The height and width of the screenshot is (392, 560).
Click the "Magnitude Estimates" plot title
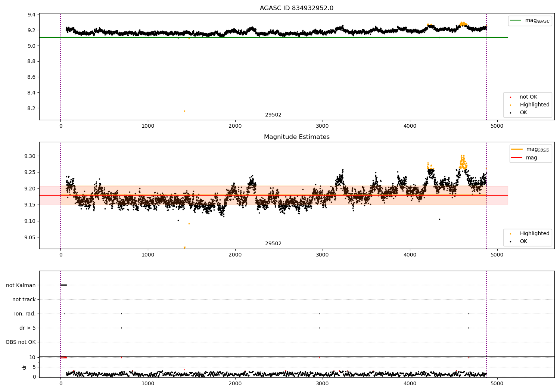296,137
